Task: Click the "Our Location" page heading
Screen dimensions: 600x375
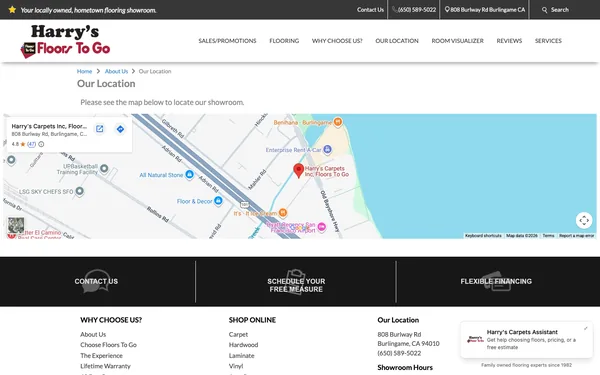Action: pos(106,84)
